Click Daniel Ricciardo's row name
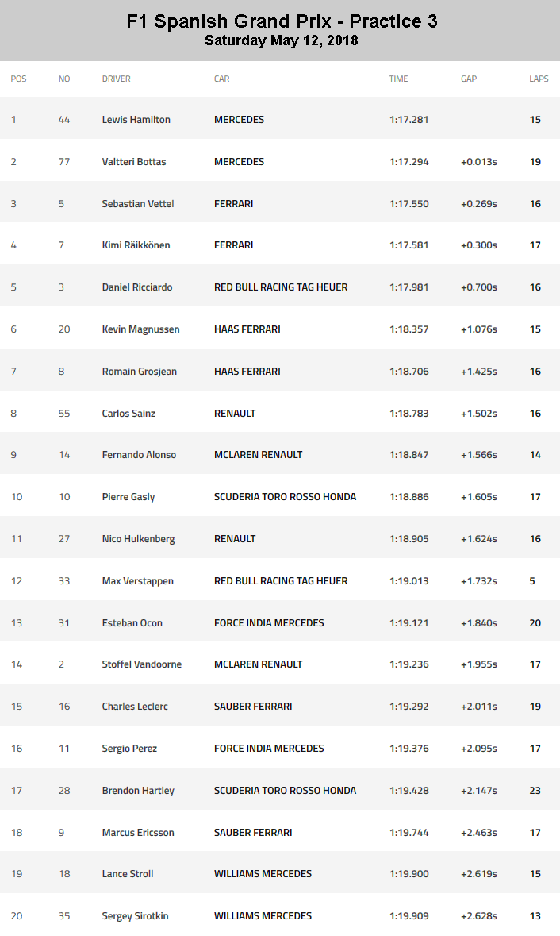 pos(137,287)
